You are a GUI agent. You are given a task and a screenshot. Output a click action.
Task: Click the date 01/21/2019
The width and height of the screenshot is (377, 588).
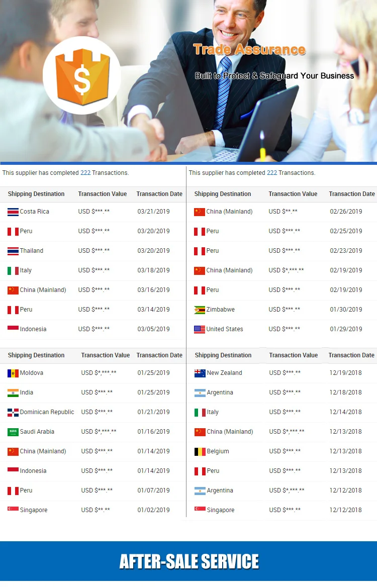[153, 412]
